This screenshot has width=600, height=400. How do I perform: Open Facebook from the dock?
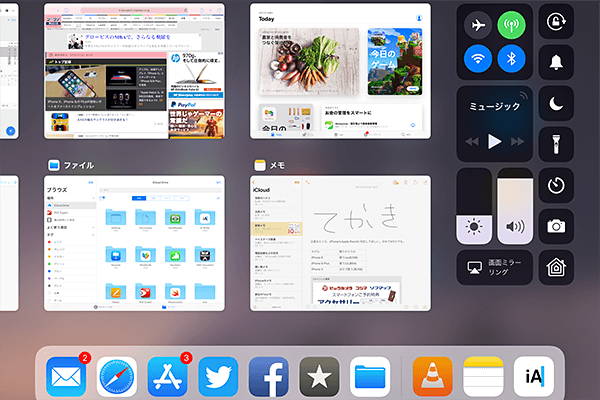(269, 377)
